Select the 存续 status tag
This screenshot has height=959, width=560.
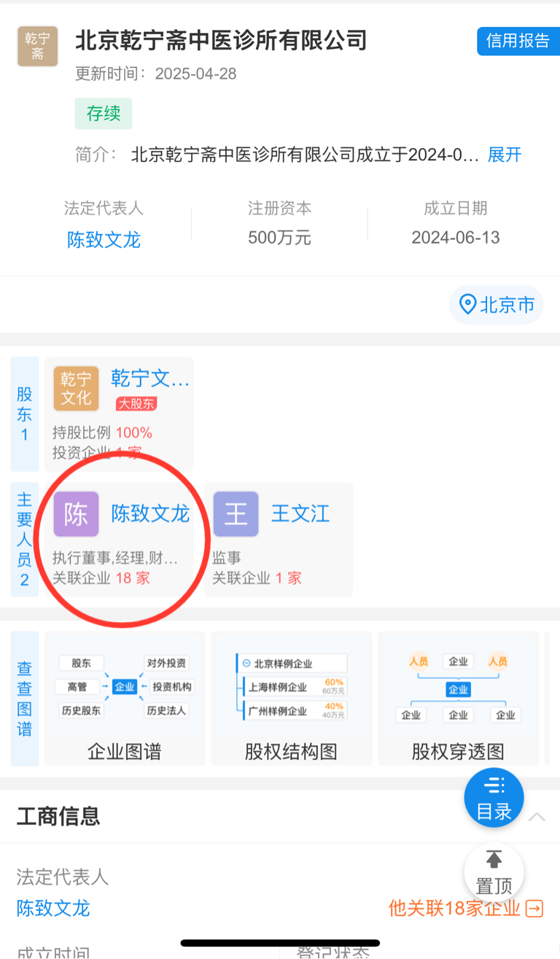pyautogui.click(x=104, y=114)
